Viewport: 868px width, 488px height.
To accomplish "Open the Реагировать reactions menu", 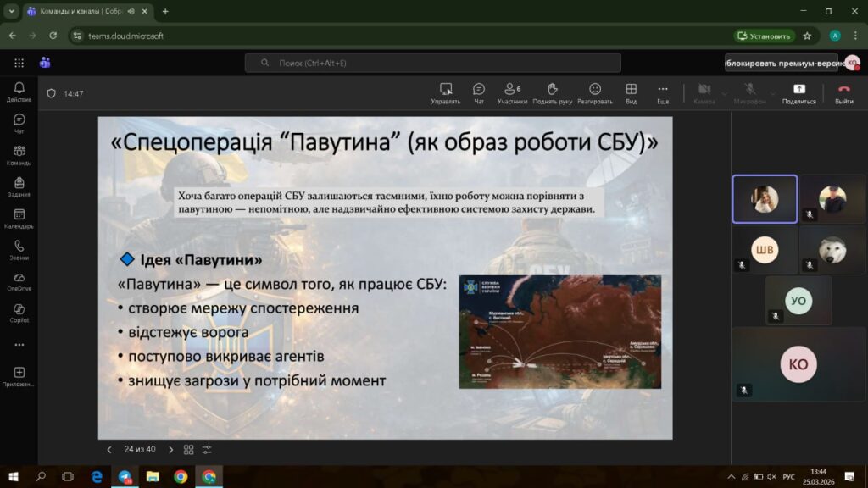I will [595, 90].
